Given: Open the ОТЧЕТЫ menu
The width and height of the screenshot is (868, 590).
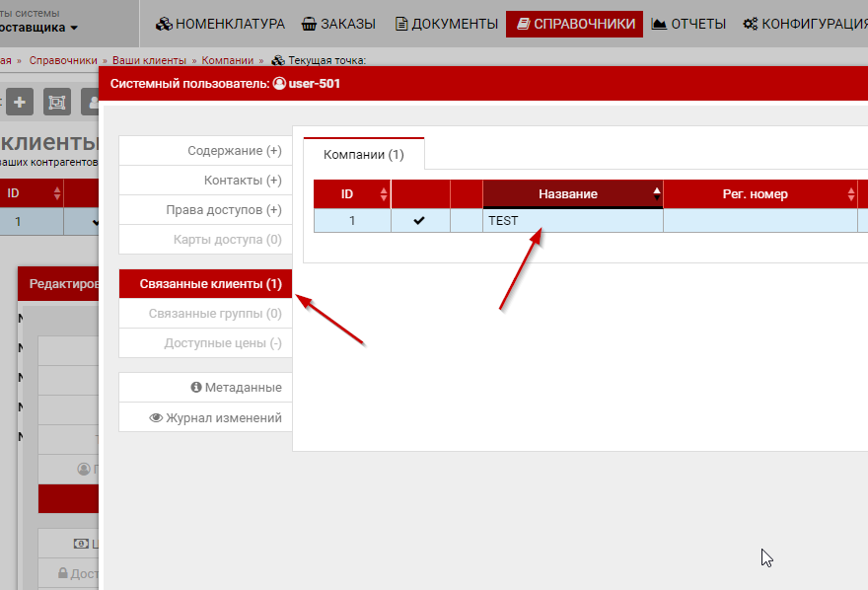Looking at the screenshot, I should [x=688, y=24].
